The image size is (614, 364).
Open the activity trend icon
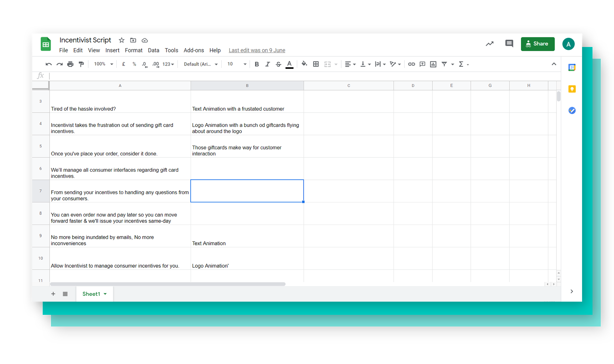click(490, 44)
